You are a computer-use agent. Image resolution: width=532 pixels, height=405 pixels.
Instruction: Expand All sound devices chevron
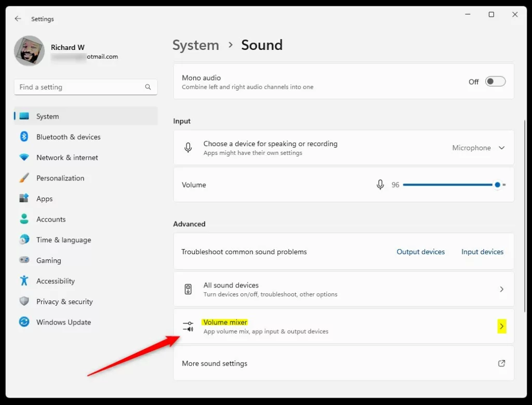click(x=501, y=289)
